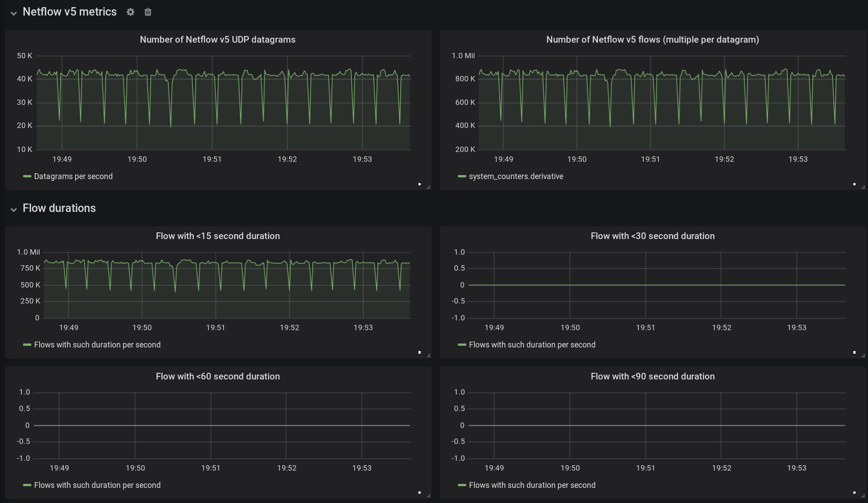The height and width of the screenshot is (503, 868).
Task: Collapse the Flow durations row chevron
Action: click(x=14, y=209)
